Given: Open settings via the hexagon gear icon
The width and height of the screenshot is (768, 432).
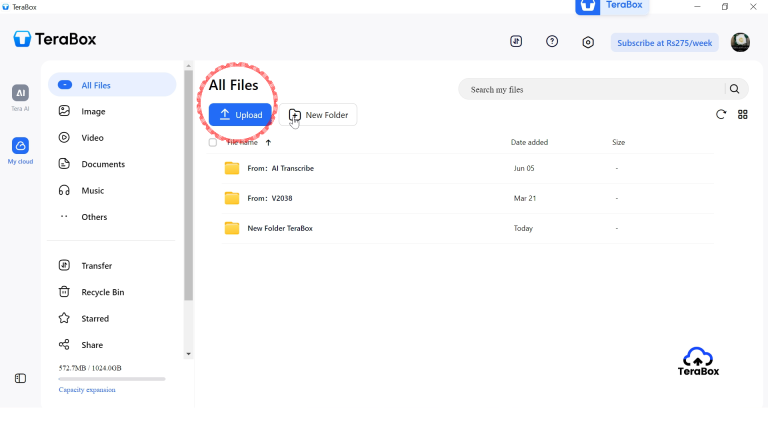Looking at the screenshot, I should click(588, 42).
